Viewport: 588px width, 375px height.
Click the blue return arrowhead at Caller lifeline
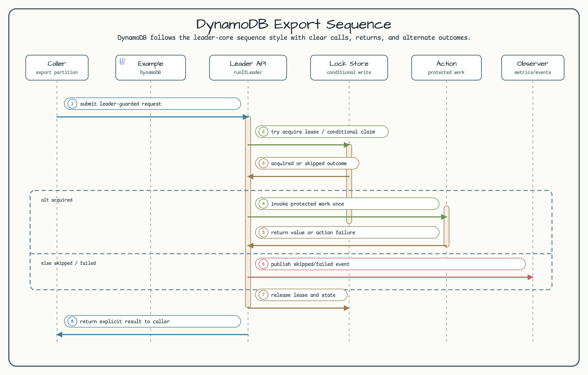point(59,334)
